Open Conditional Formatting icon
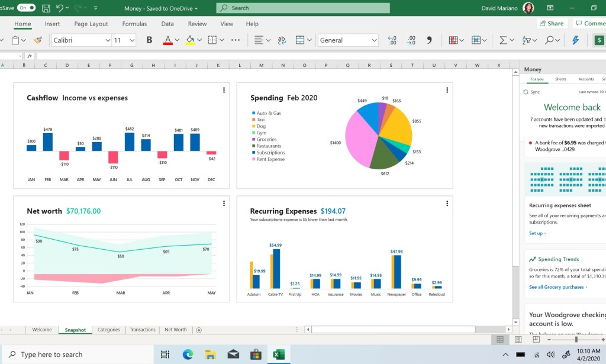This screenshot has width=606, height=364. [453, 40]
